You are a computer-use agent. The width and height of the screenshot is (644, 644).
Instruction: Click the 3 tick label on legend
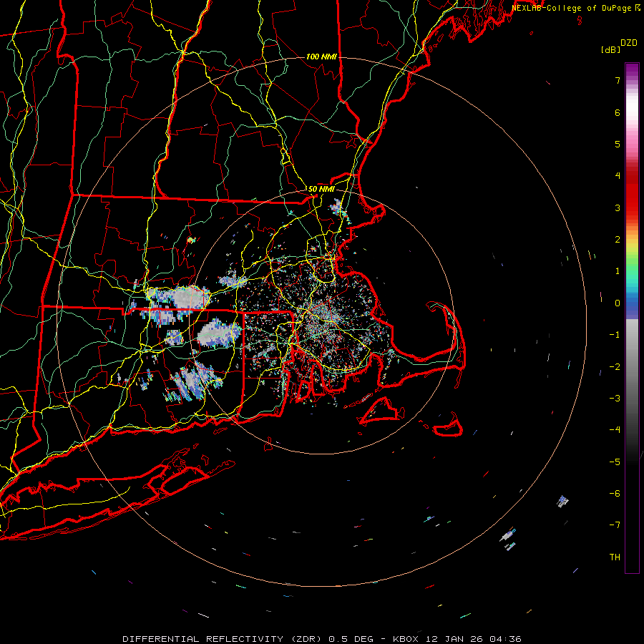point(618,208)
